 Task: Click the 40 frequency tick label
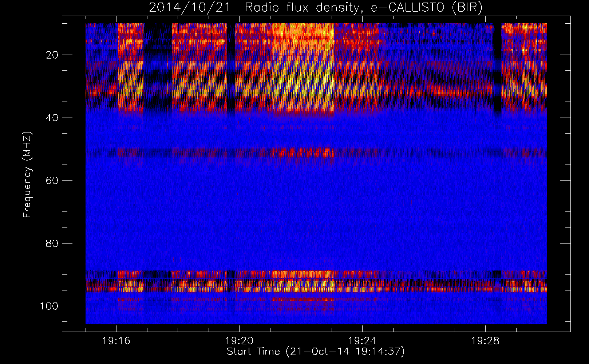pyautogui.click(x=52, y=118)
